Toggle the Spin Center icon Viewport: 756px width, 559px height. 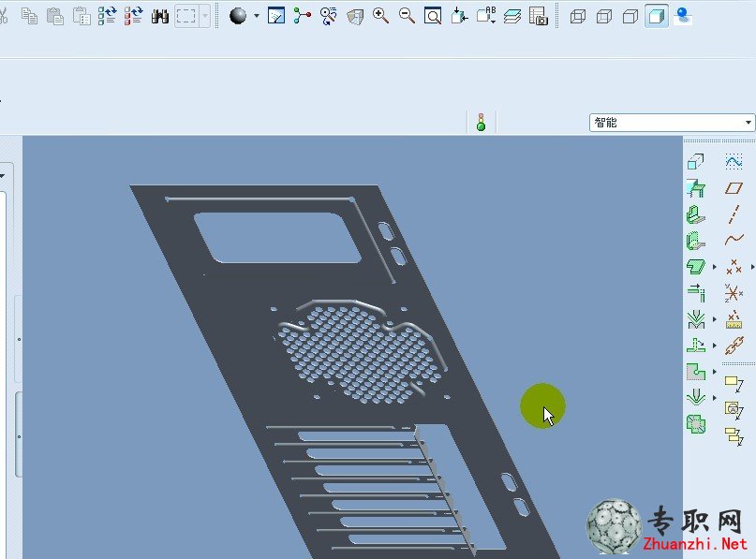pos(303,16)
